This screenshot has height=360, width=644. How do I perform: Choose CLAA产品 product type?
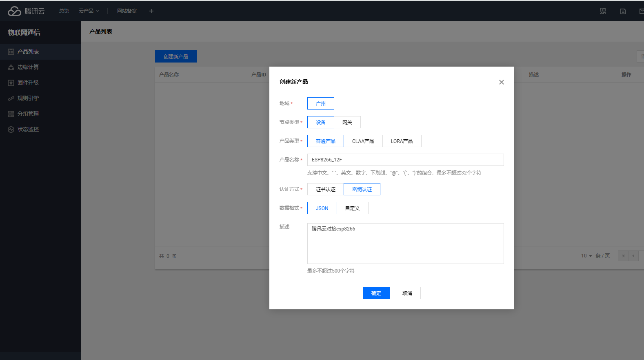tap(363, 141)
